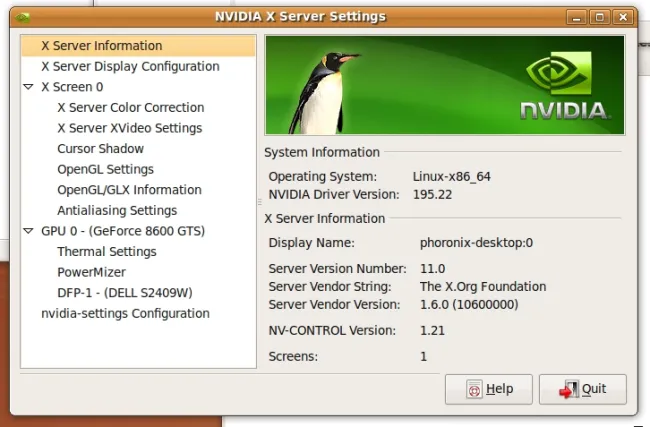Open Antialiasing Settings
The width and height of the screenshot is (650, 427).
pyautogui.click(x=117, y=211)
